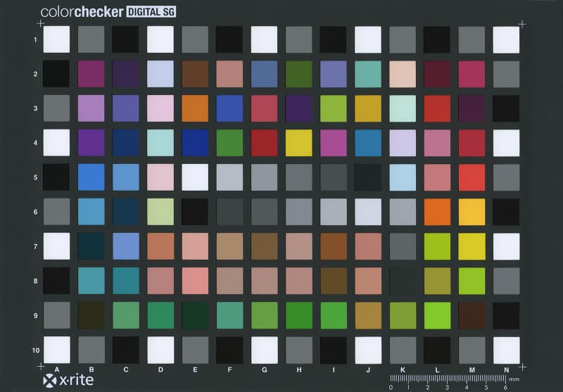563x392 pixels.
Task: Click the x-rite logo
Action: tap(68, 381)
